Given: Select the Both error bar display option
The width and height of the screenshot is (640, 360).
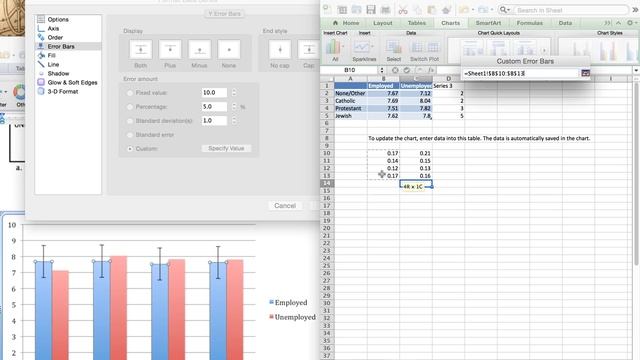Looking at the screenshot, I should point(140,50).
